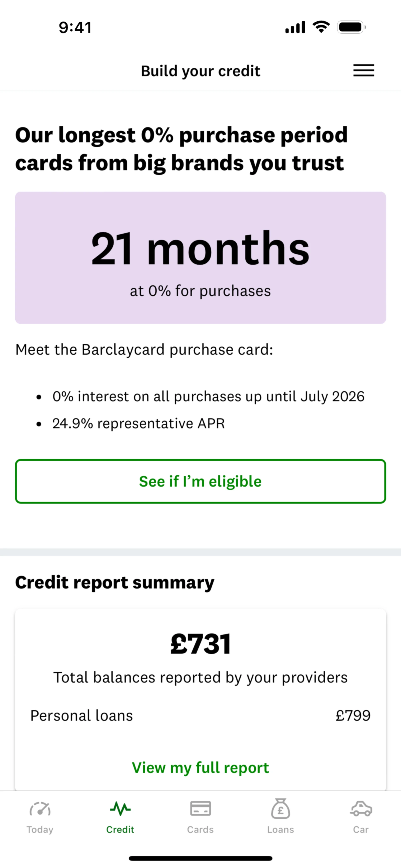Tap the Wi-Fi status icon
Image resolution: width=401 pixels, height=868 pixels.
coord(321,27)
